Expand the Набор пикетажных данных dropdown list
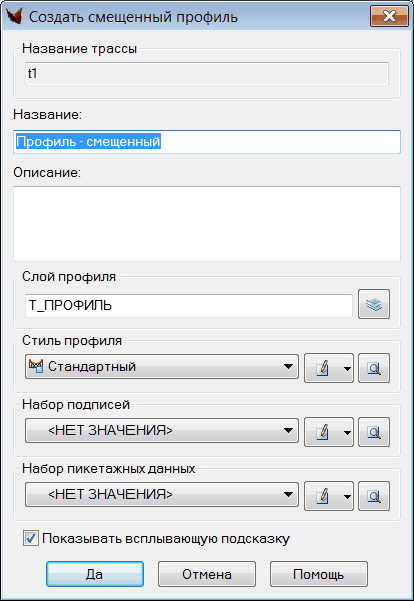This screenshot has height=601, width=414. (x=162, y=494)
